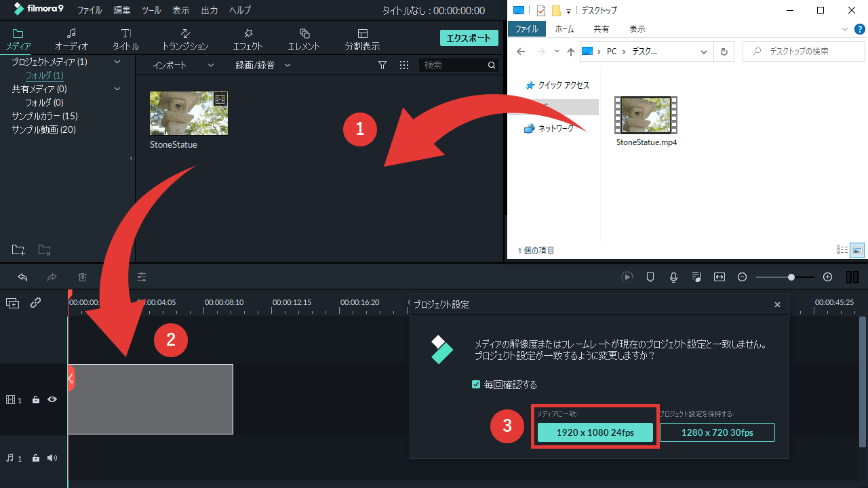This screenshot has width=868, height=488.
Task: Click the 1280 x 720 30fps button
Action: click(x=717, y=432)
